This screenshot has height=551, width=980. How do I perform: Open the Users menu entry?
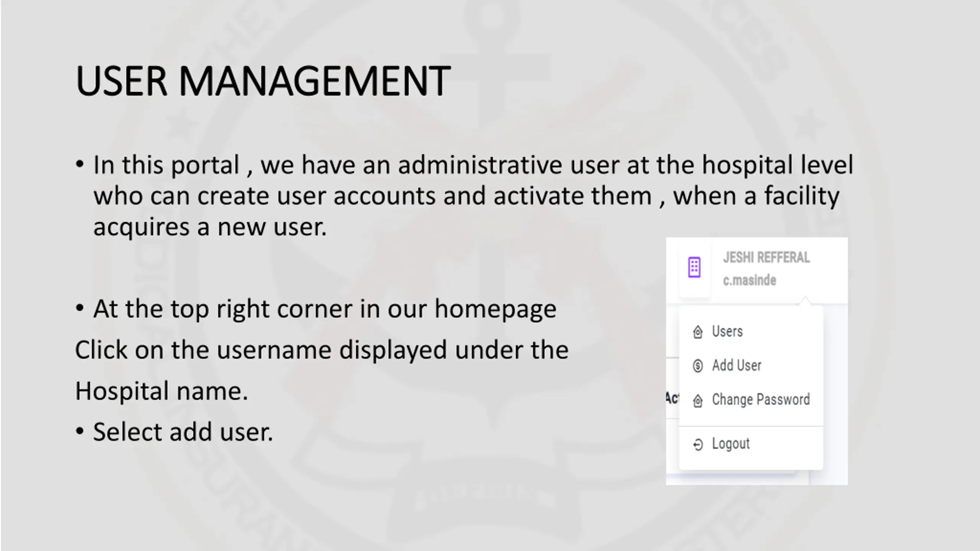(x=727, y=331)
